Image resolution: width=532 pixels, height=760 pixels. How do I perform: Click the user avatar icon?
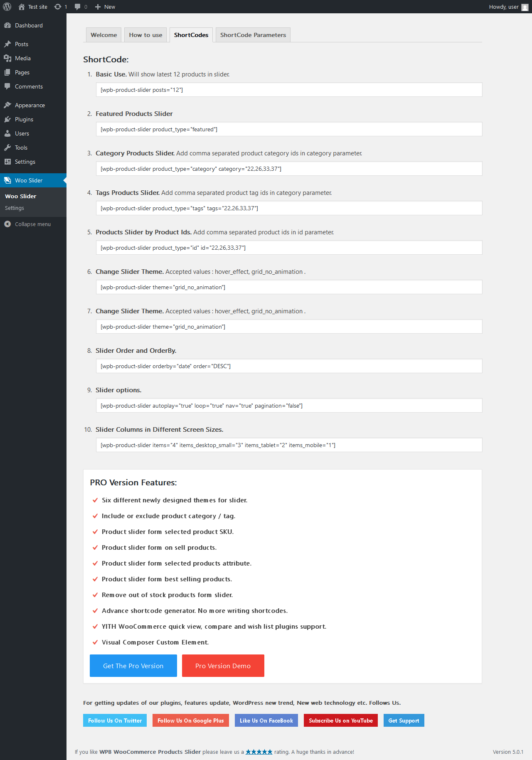(525, 7)
